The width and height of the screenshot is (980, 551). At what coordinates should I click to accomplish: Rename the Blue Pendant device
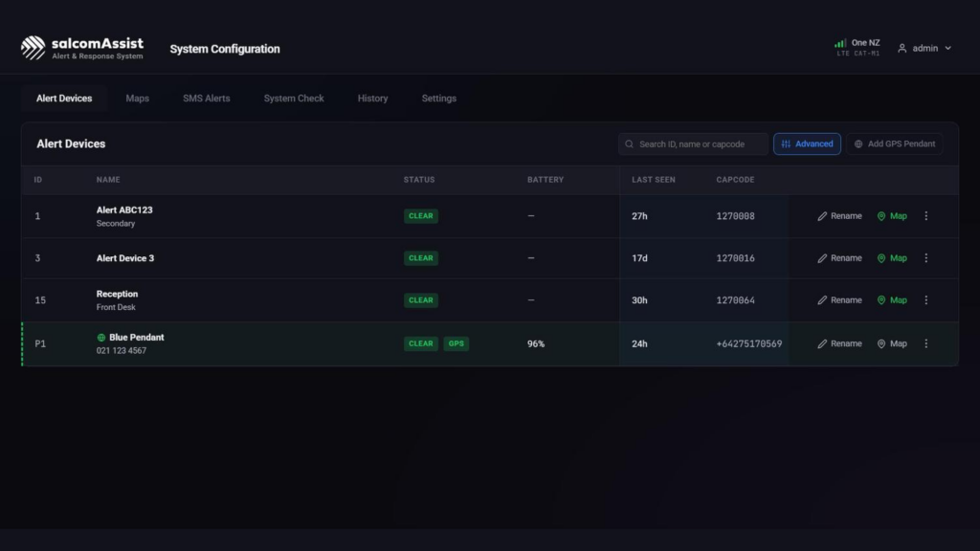tap(839, 343)
